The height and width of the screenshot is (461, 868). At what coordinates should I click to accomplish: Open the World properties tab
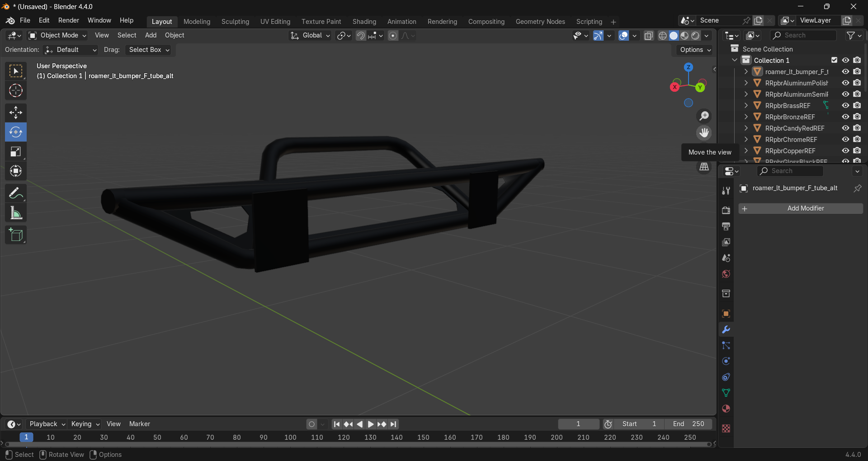point(726,274)
